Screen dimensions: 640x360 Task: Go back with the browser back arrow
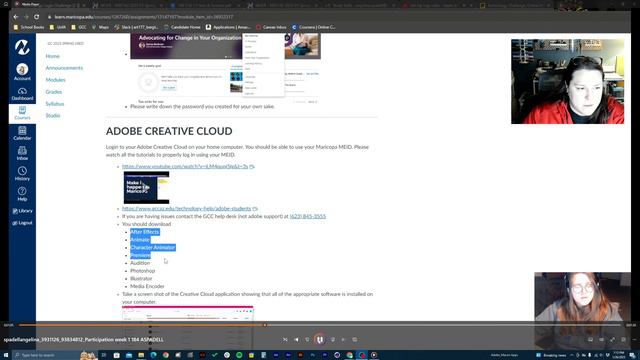(x=16, y=17)
